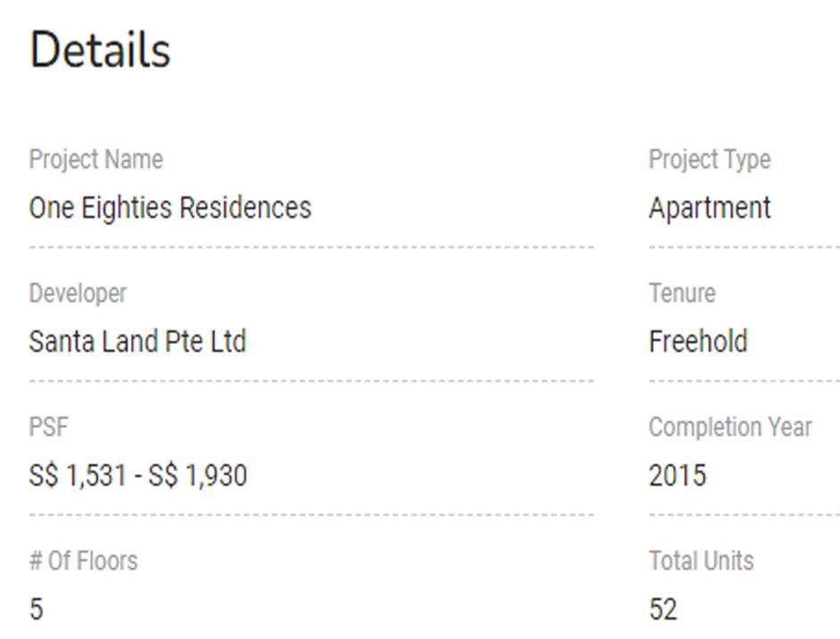Viewport: 840px width, 639px height.
Task: Click the S$ 1,531 minimum PSF price
Action: pos(77,475)
